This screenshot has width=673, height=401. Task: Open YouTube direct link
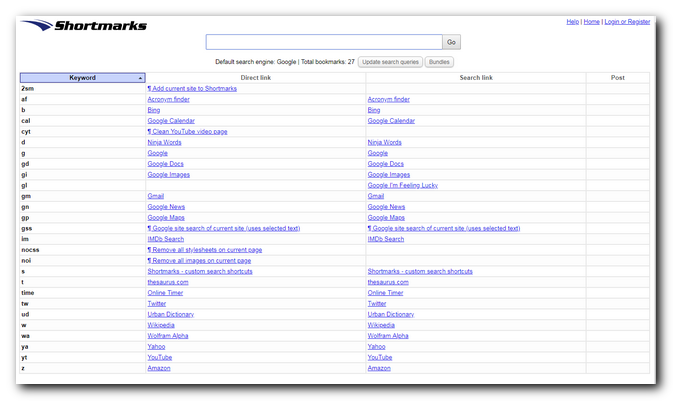tap(160, 357)
